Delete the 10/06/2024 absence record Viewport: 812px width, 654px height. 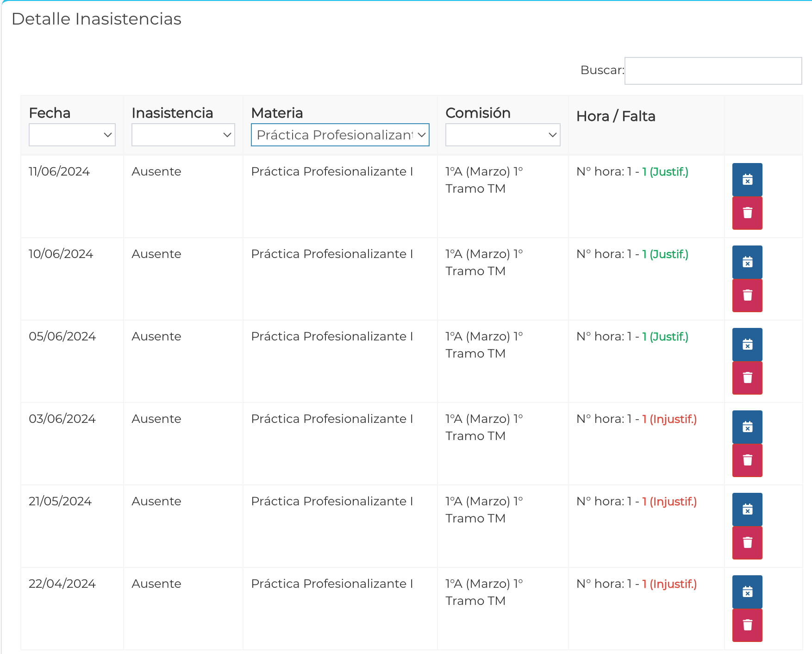[x=747, y=296]
